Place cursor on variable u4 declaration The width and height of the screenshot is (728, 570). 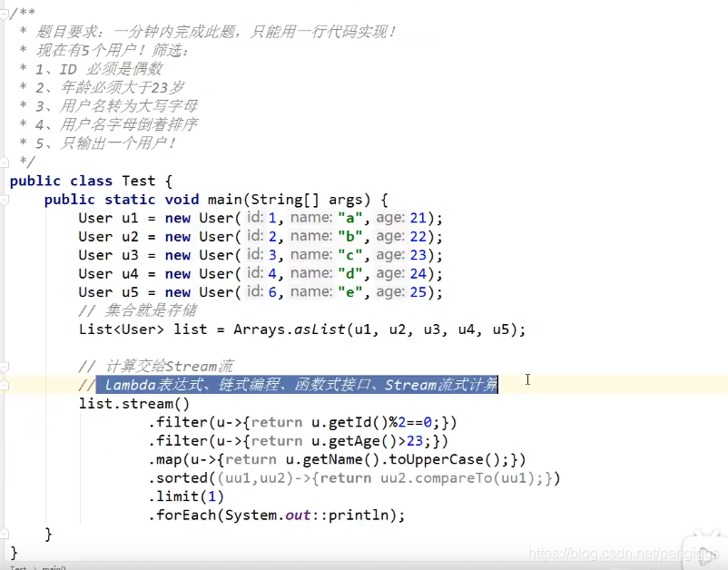[x=130, y=274]
